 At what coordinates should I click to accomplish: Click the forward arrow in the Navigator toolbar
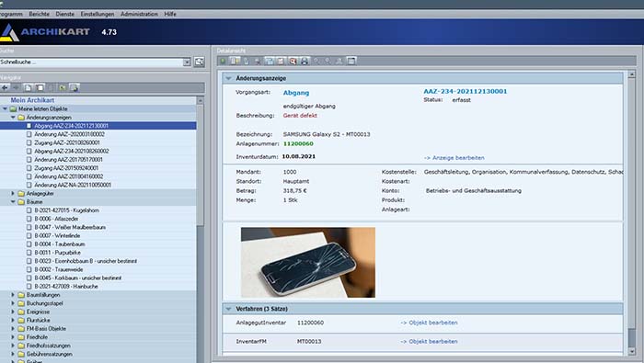point(16,88)
